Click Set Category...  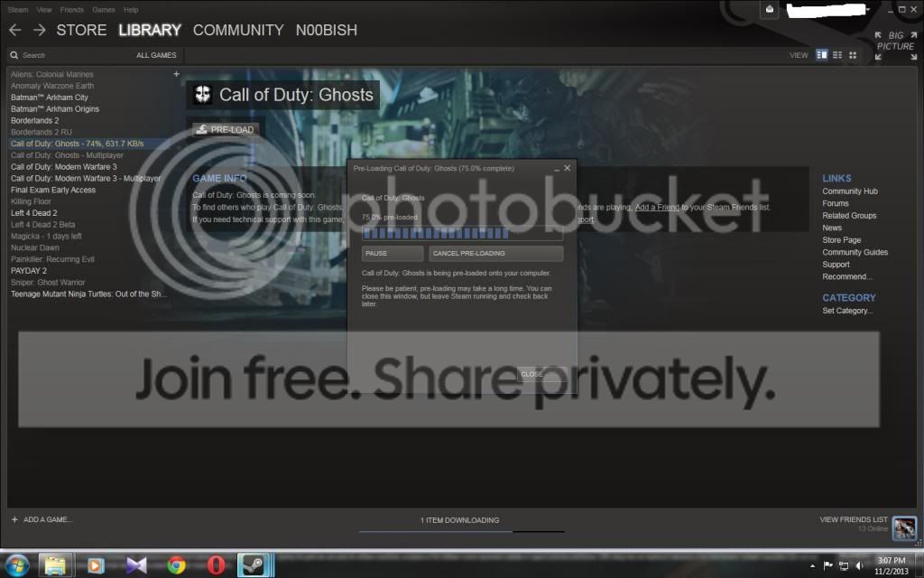click(847, 311)
